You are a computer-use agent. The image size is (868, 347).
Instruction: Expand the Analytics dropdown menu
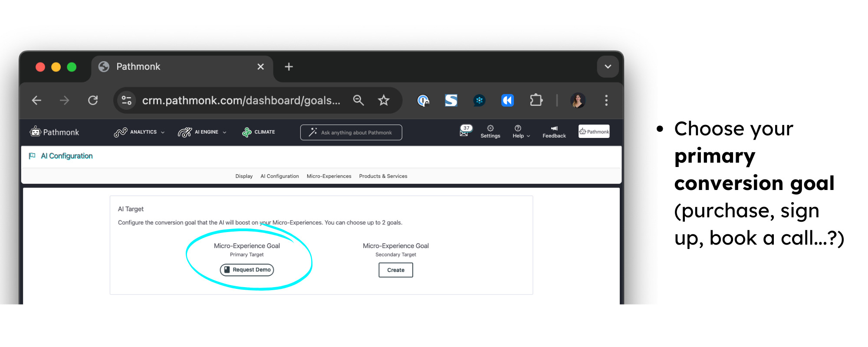[x=139, y=132]
